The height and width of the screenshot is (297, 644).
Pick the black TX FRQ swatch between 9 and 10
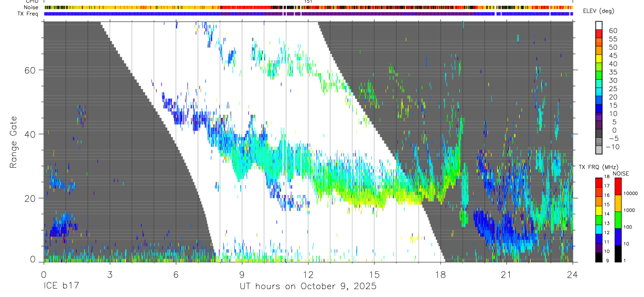tap(599, 257)
